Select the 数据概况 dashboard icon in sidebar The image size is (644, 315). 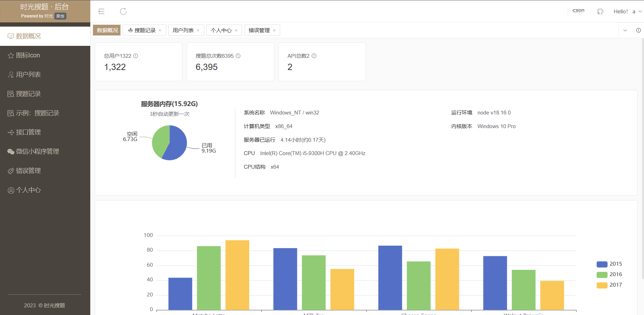click(x=10, y=36)
